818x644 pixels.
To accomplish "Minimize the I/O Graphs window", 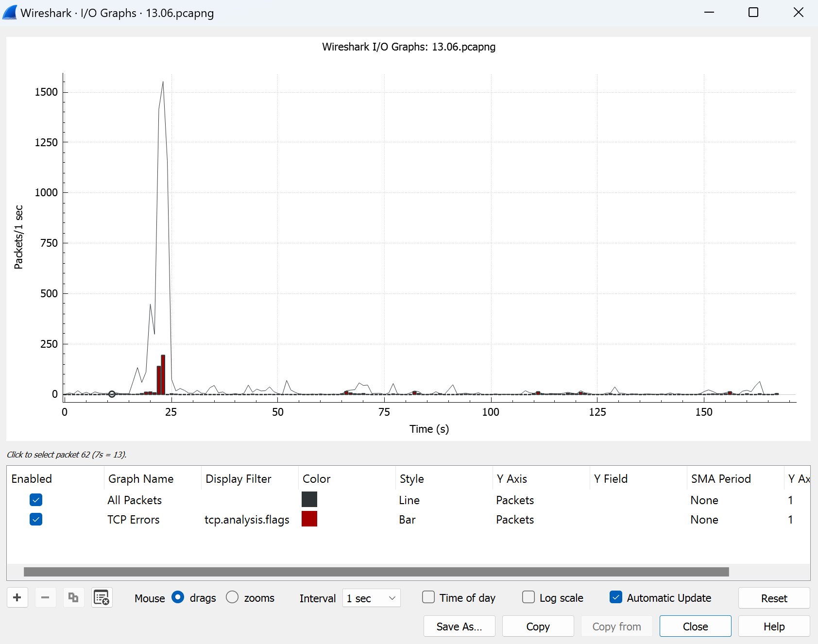I will [x=709, y=12].
